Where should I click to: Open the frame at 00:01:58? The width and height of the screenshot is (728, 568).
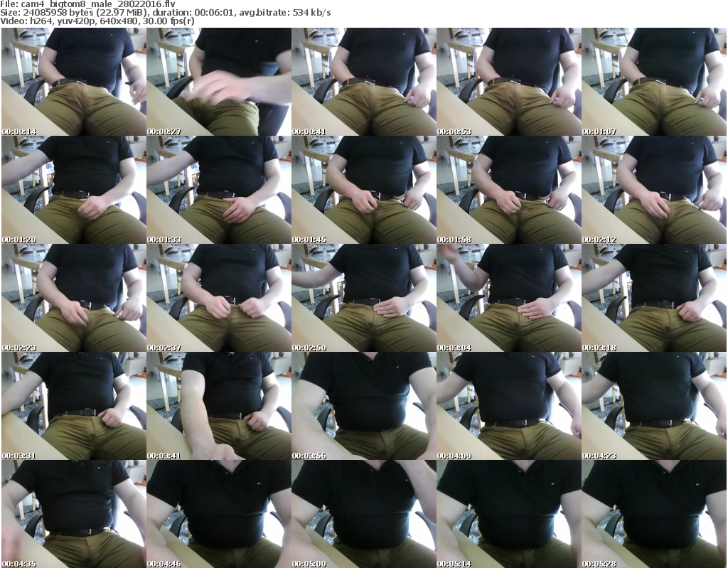[509, 190]
